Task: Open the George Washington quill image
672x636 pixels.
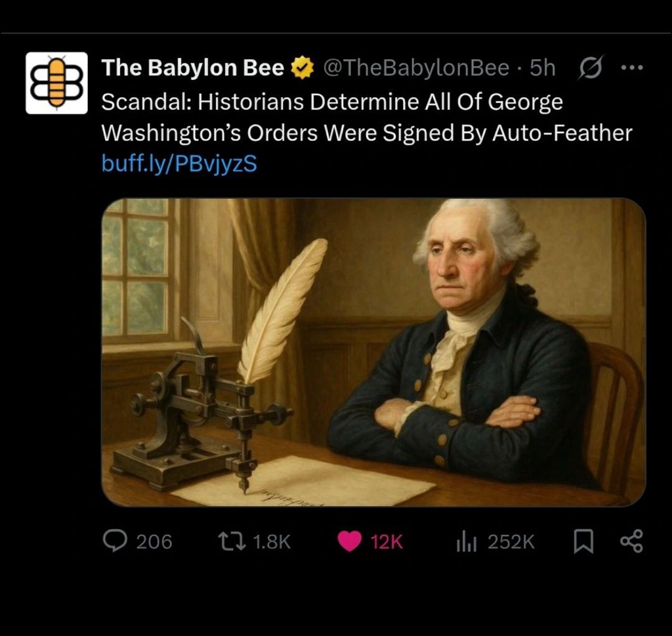Action: 373,352
